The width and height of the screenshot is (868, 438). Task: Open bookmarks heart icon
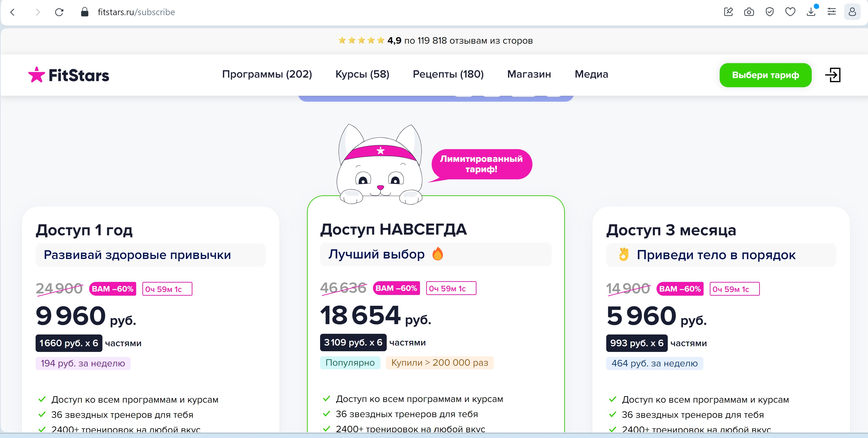click(790, 12)
